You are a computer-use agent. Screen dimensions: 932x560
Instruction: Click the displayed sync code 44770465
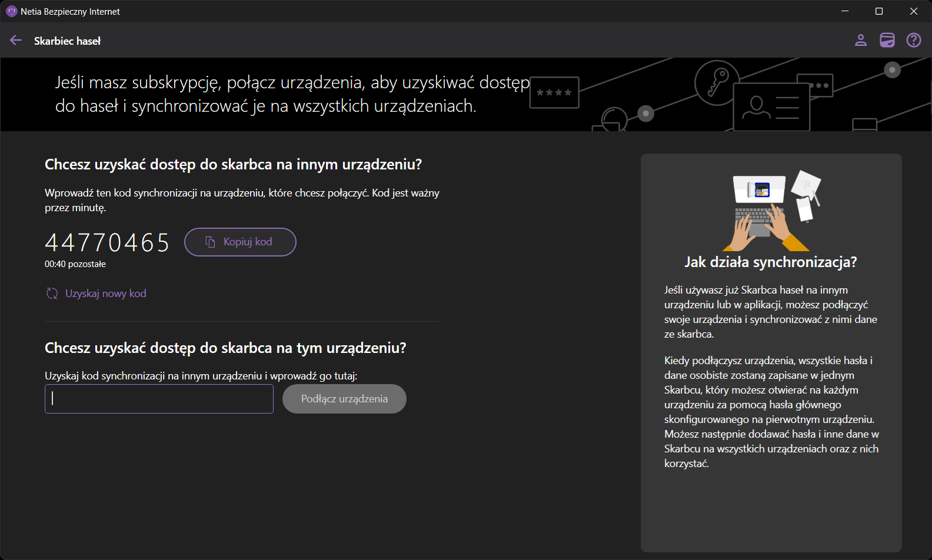tap(107, 242)
